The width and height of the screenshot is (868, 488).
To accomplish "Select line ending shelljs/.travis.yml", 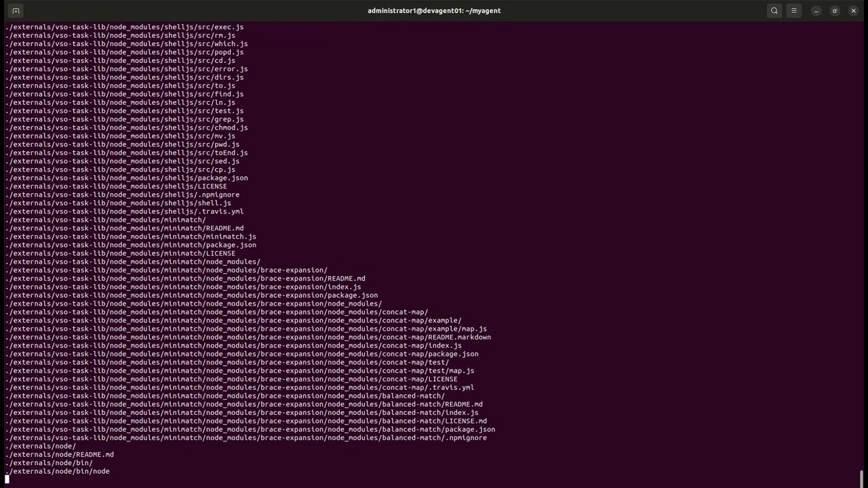I will (x=125, y=211).
